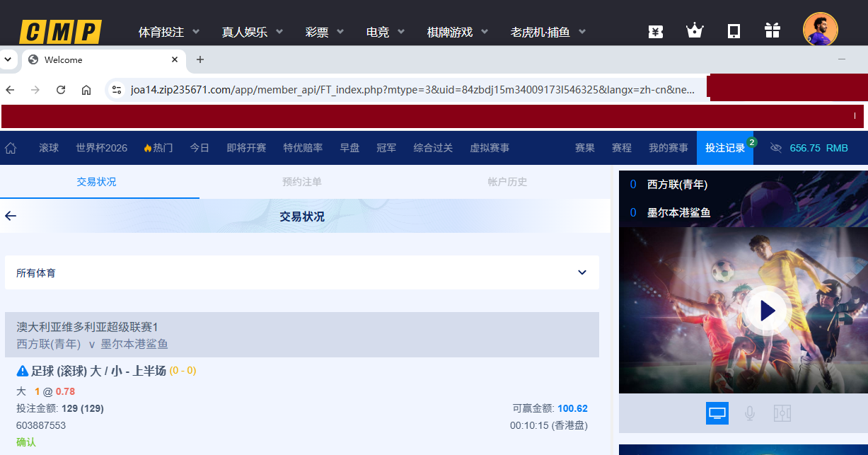
Task: Click the back arrow beside 交易状况
Action: (11, 216)
